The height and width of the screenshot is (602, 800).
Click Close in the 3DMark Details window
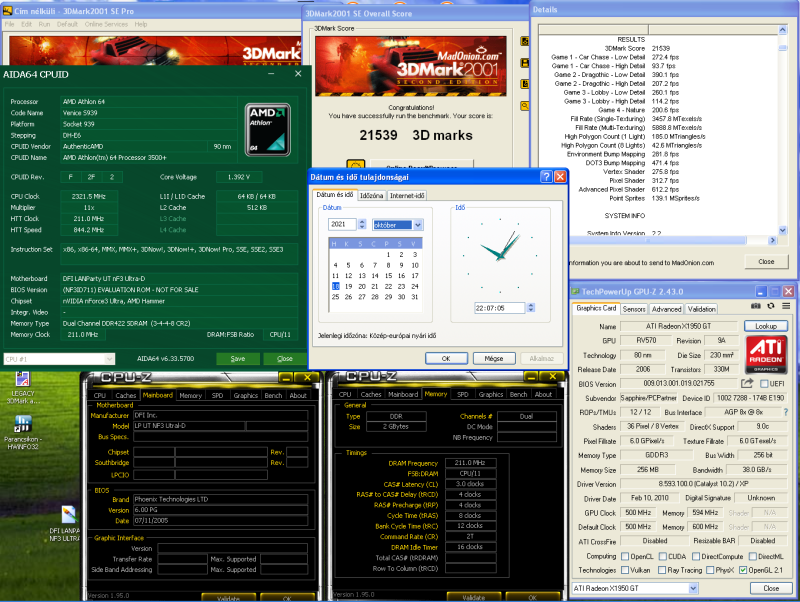766,261
